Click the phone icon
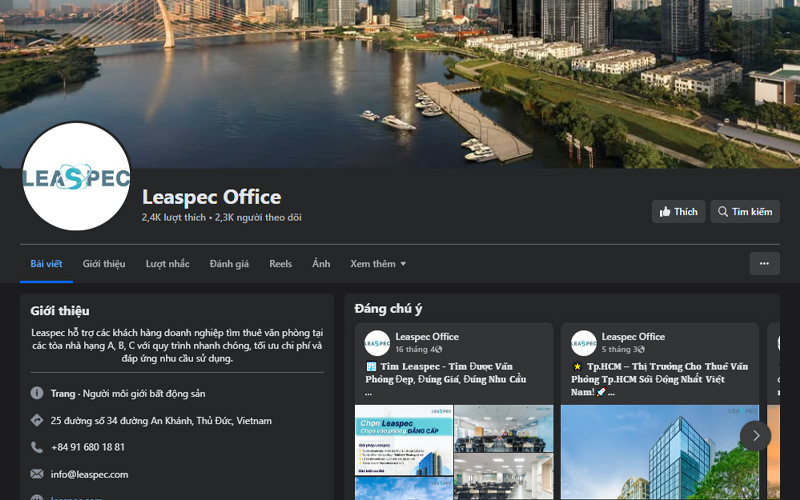Screen dimensions: 800x500 [37, 447]
